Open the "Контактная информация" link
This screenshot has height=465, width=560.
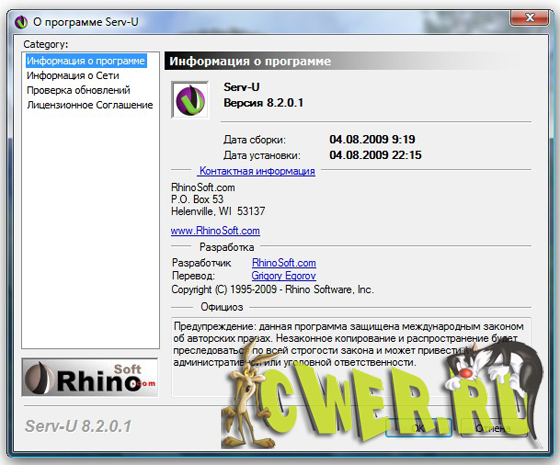[x=256, y=171]
